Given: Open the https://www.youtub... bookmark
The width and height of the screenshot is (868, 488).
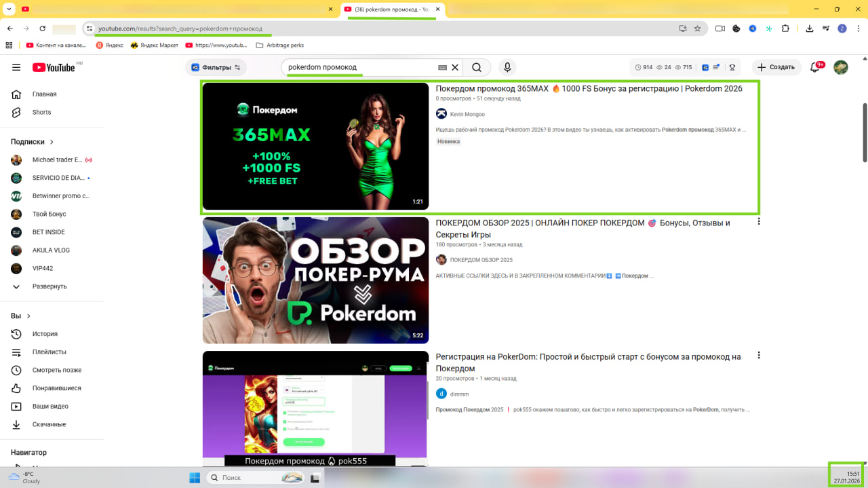Looking at the screenshot, I should [x=216, y=45].
